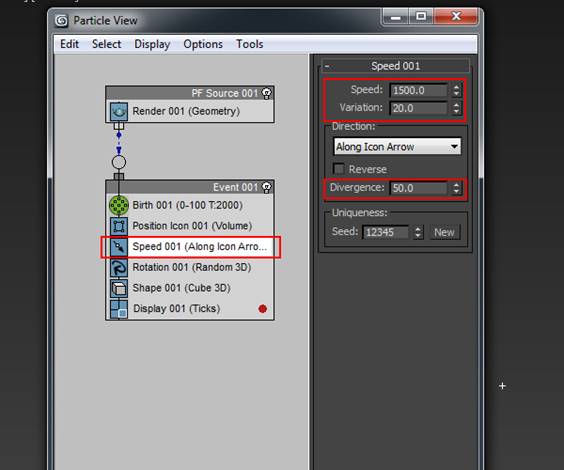Toggle the PF Source 001 lightbulb

click(x=267, y=93)
